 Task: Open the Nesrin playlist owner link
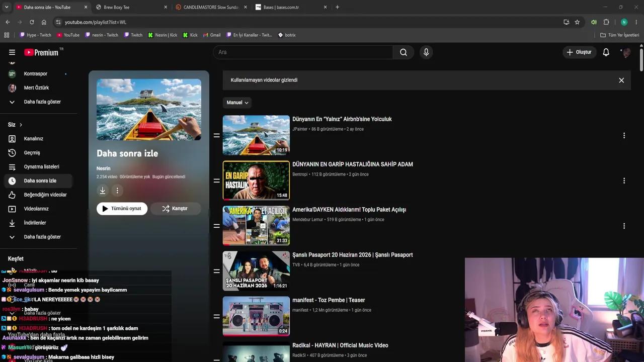click(x=103, y=168)
